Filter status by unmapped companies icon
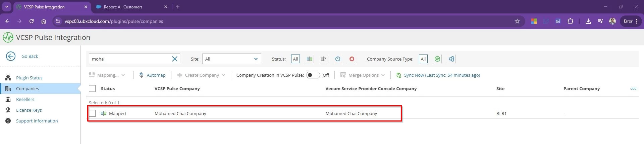This screenshot has width=644, height=144. pyautogui.click(x=323, y=59)
